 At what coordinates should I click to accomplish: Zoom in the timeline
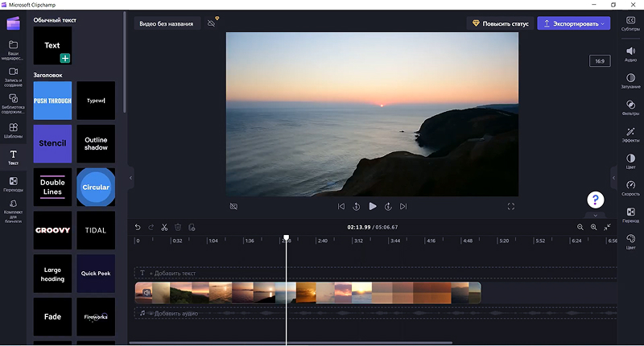point(593,227)
